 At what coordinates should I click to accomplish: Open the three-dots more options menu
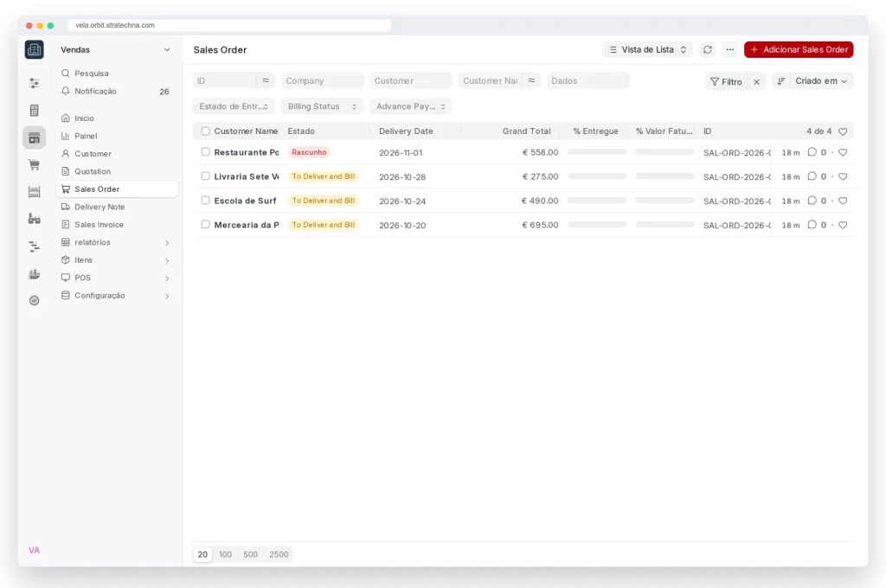pos(730,49)
